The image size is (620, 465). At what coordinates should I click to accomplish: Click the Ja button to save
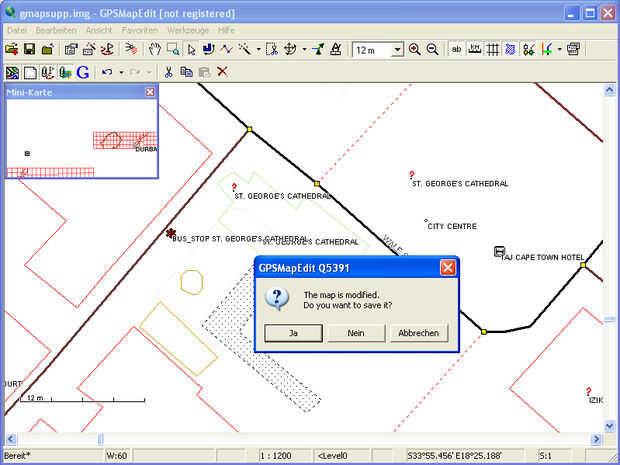point(293,333)
